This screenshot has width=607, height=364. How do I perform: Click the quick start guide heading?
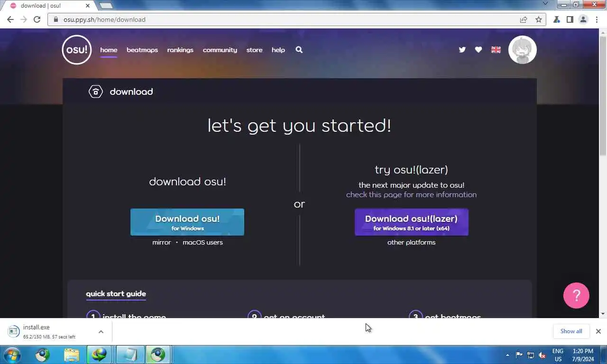pyautogui.click(x=116, y=294)
